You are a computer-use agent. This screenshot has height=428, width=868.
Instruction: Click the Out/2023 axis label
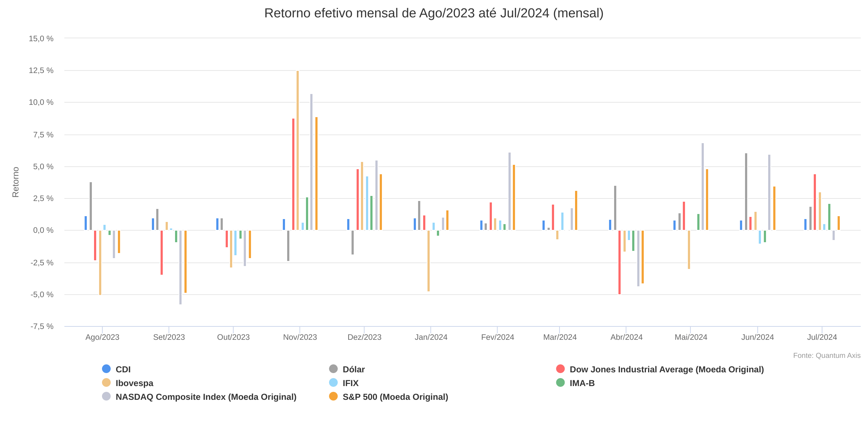(233, 337)
